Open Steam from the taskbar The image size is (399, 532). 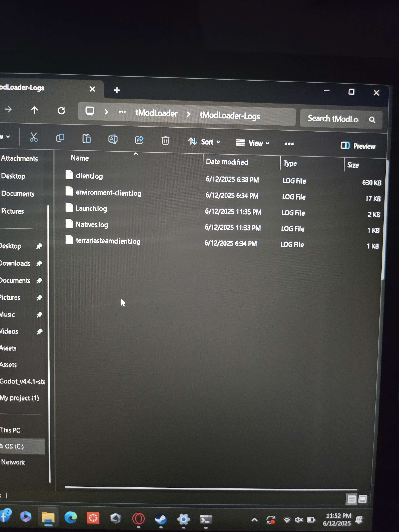pyautogui.click(x=161, y=519)
